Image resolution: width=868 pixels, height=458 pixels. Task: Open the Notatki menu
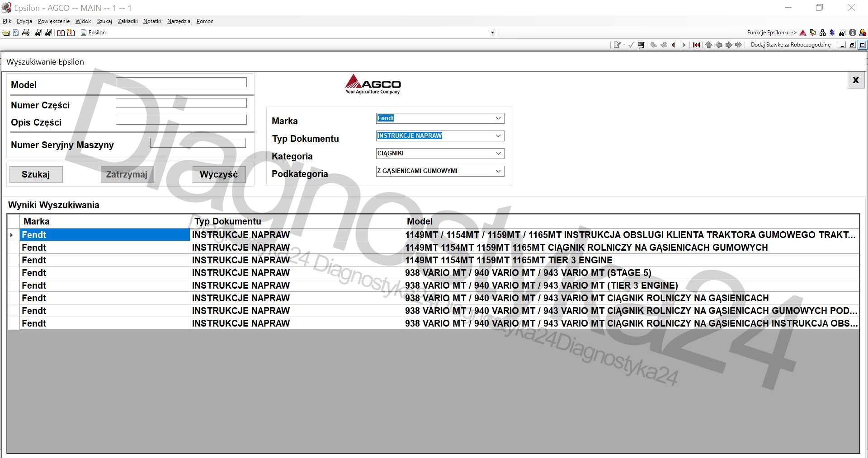tap(152, 21)
